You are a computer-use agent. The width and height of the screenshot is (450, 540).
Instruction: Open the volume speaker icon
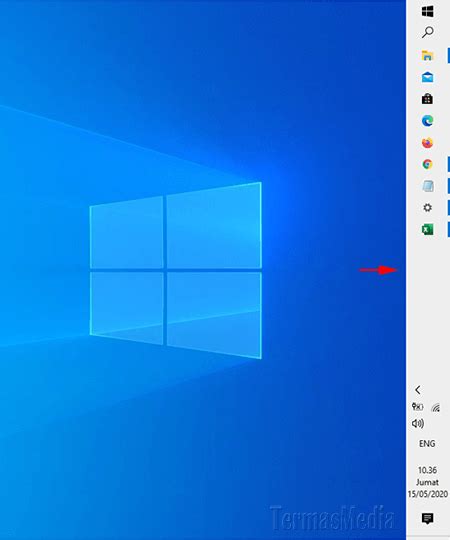point(418,424)
